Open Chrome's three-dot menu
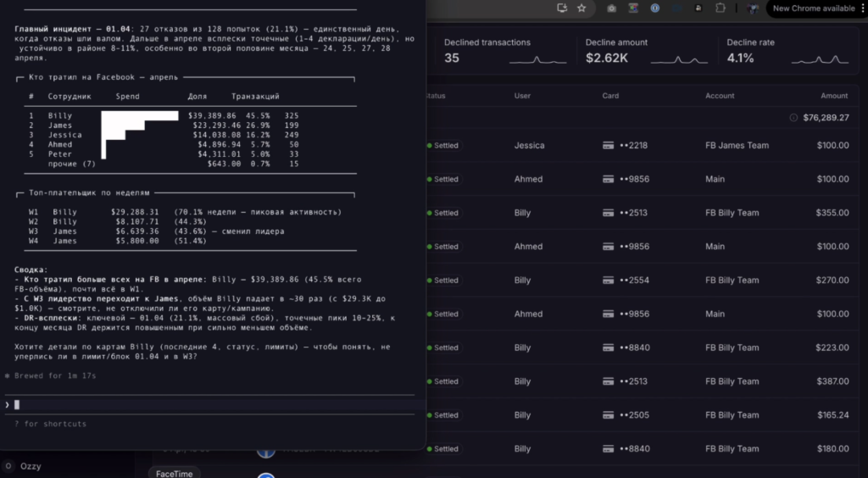 click(x=864, y=8)
